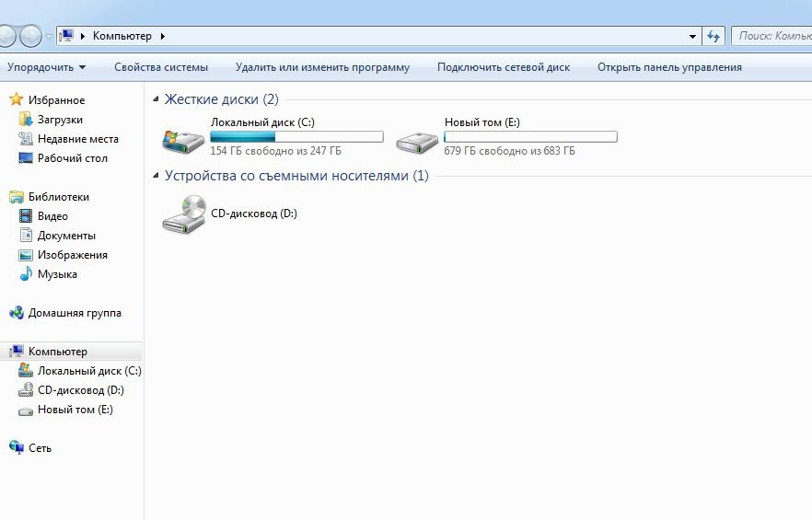Image resolution: width=812 pixels, height=520 pixels.
Task: Select Видео label under Библиотеки
Action: [x=52, y=216]
